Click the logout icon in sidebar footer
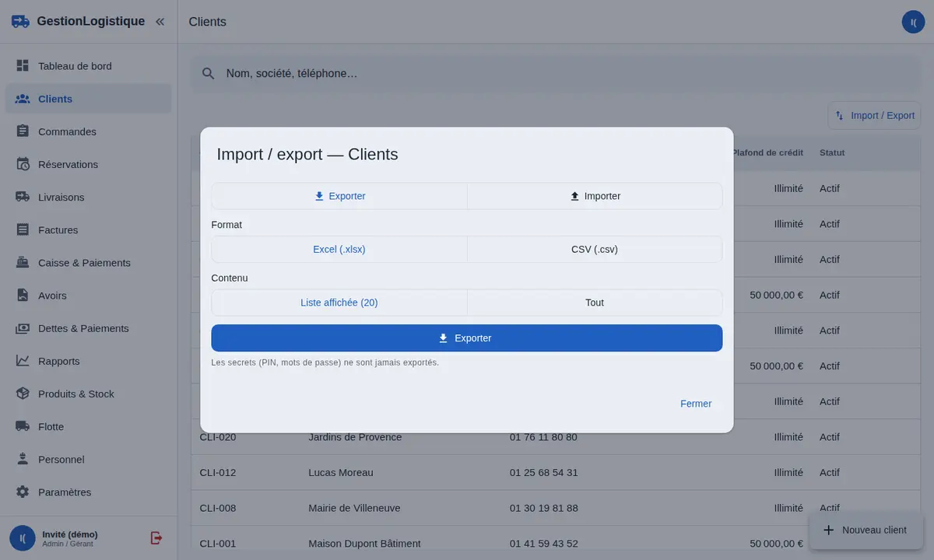Viewport: 934px width, 560px height. (156, 537)
